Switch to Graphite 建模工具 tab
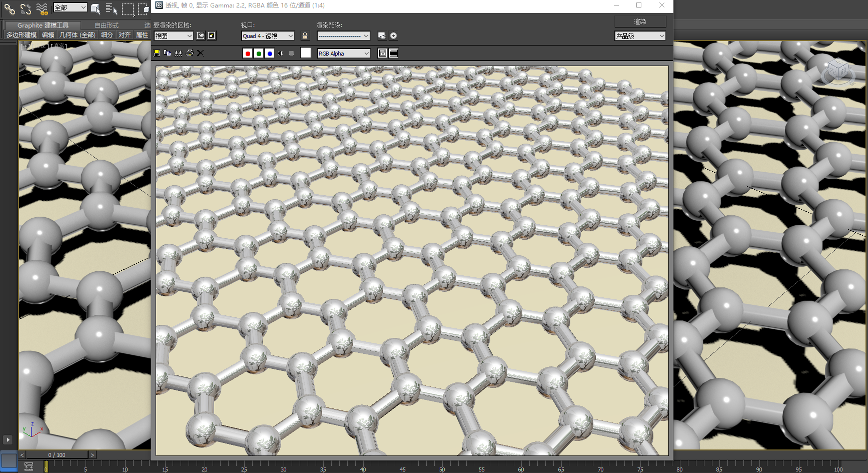Screen dimensions: 868x473 pos(43,25)
